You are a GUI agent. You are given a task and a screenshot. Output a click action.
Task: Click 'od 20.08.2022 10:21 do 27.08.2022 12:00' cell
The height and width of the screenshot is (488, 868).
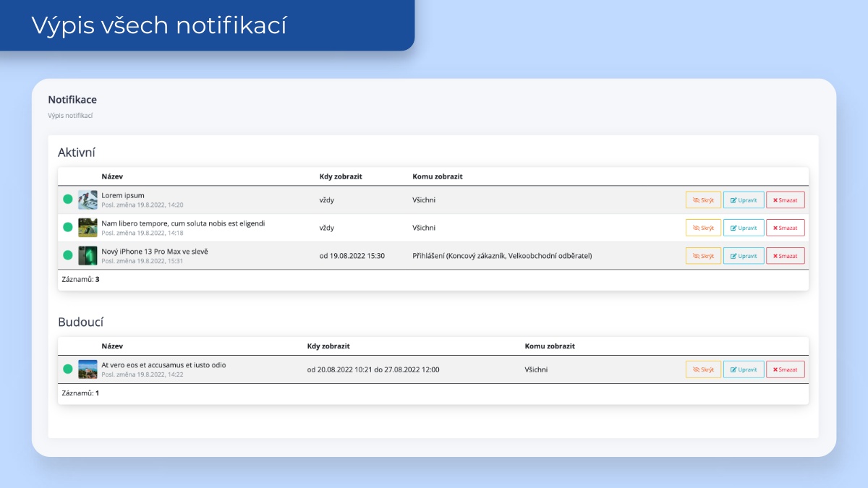click(x=373, y=369)
